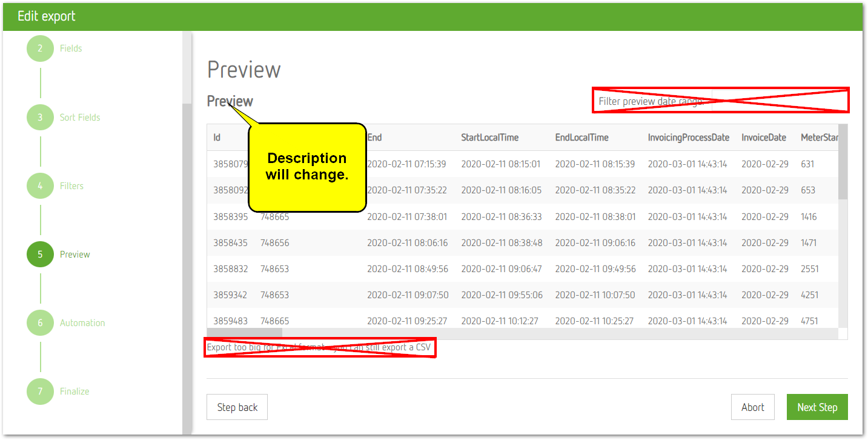Open the Sort Fields step
Image resolution: width=868 pixels, height=440 pixels.
[63, 117]
